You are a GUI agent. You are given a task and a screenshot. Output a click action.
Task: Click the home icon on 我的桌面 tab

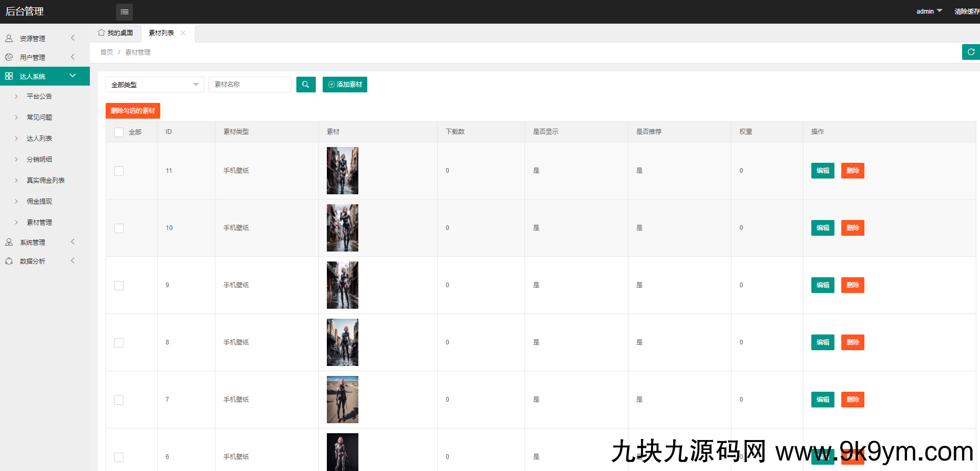[101, 33]
